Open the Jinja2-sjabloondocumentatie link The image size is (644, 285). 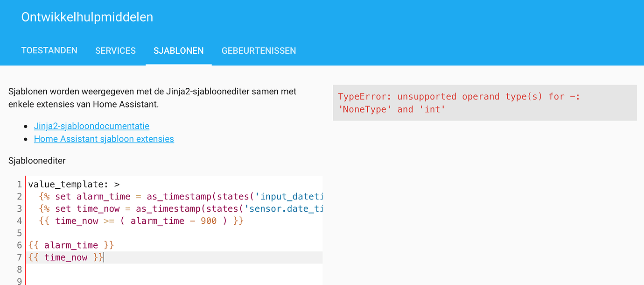(x=91, y=126)
